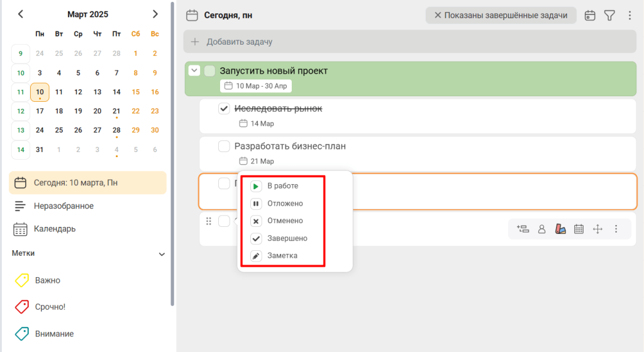
Task: Uncheck the completed 'Исследовать рынок' task
Action: pyautogui.click(x=224, y=109)
